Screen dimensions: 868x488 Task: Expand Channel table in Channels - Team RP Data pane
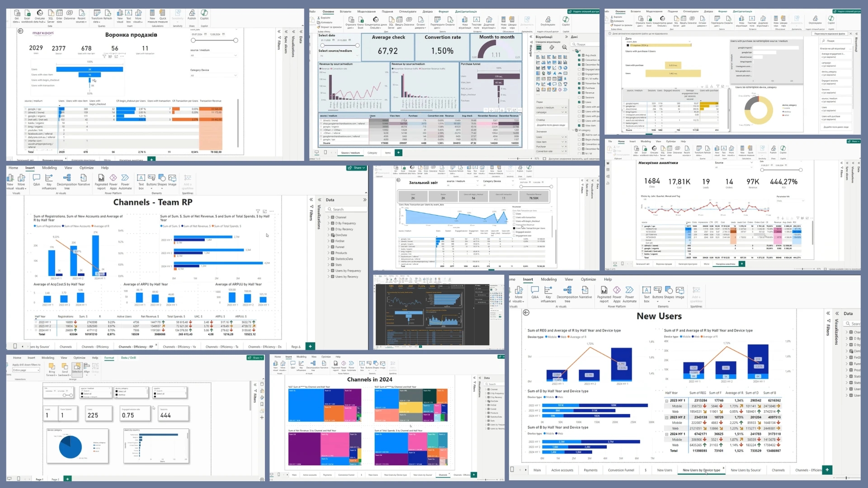pos(329,217)
